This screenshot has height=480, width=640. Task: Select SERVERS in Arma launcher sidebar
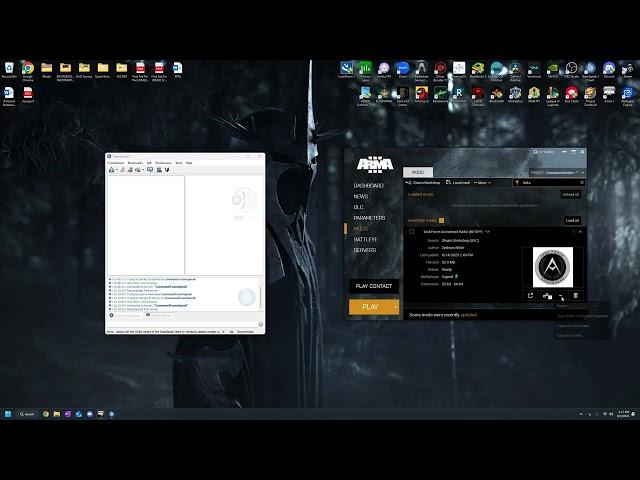coord(364,250)
